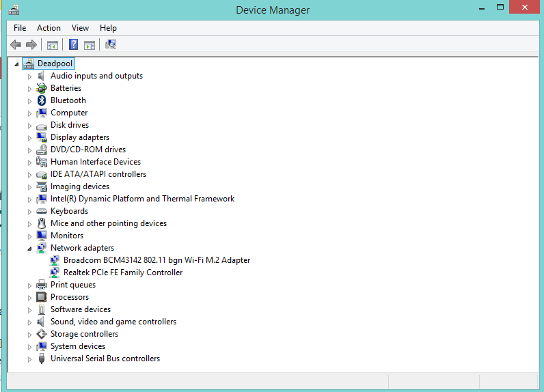544x392 pixels.
Task: Select Mice and other pointing devices label
Action: click(109, 223)
